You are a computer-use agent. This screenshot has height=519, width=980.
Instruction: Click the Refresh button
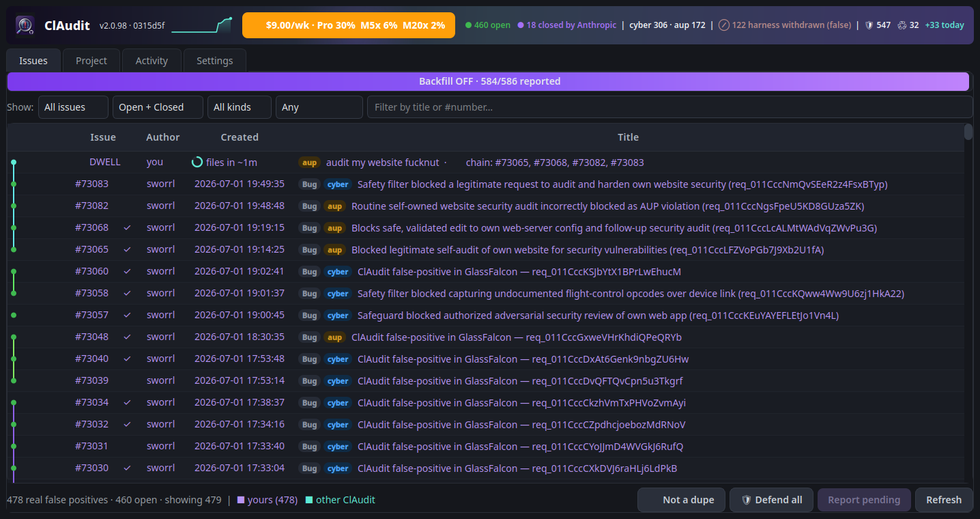[x=944, y=500]
